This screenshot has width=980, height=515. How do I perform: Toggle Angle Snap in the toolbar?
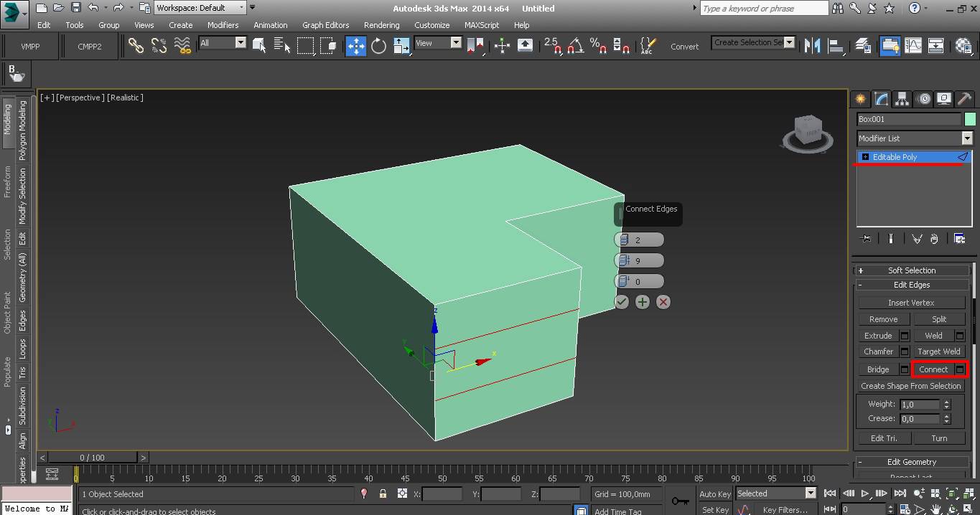pos(575,46)
